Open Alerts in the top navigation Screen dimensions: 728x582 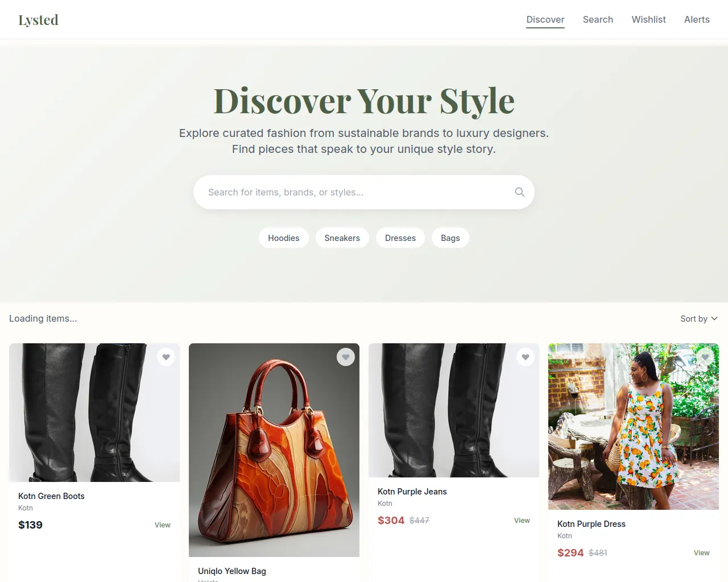coord(697,19)
